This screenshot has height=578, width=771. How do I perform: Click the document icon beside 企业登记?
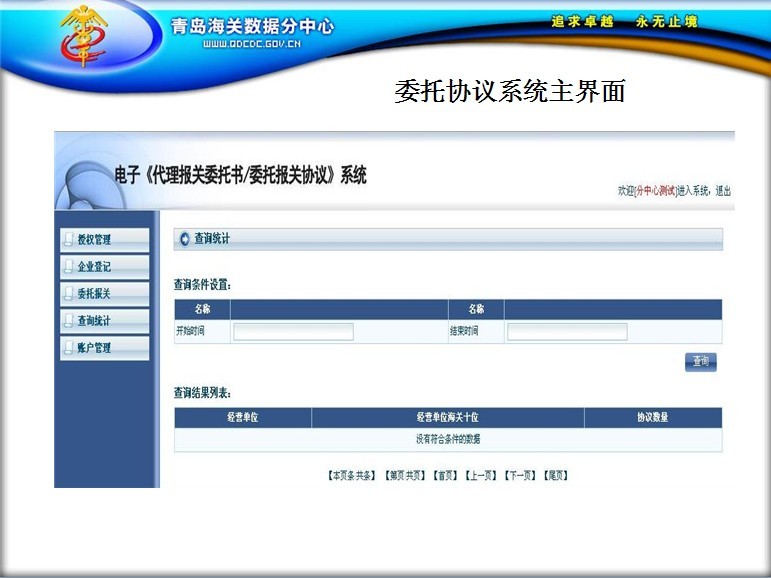(x=68, y=267)
